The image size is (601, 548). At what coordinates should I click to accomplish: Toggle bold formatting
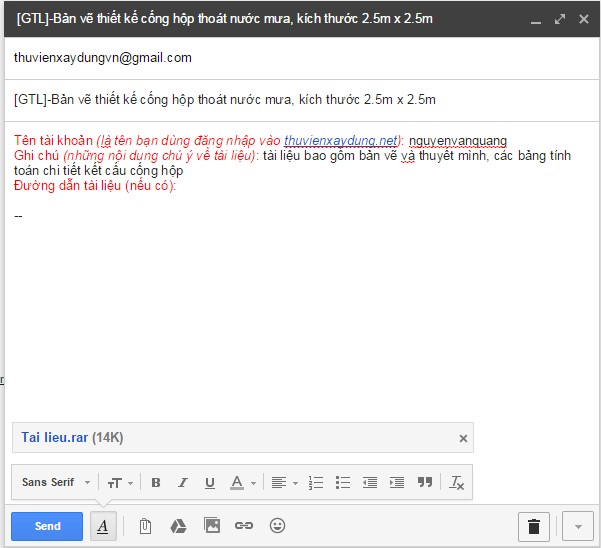point(156,483)
